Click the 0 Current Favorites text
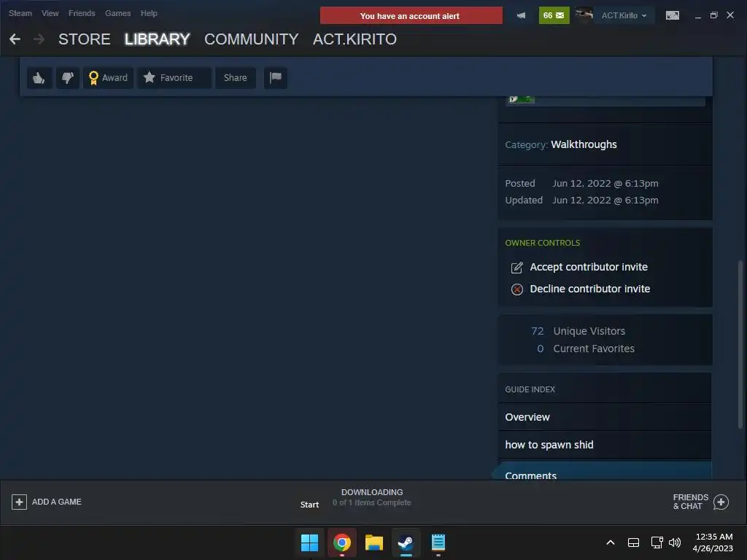Screen dimensions: 747x560 [586, 349]
